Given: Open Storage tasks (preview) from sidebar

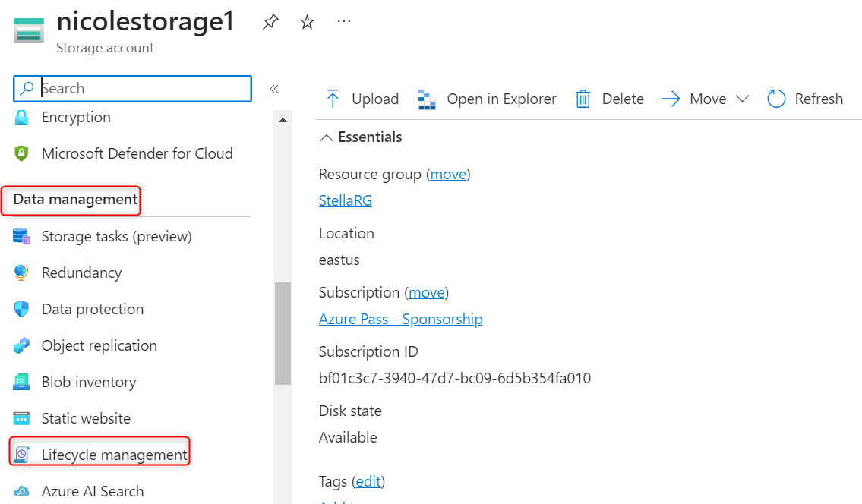Looking at the screenshot, I should pos(116,237).
